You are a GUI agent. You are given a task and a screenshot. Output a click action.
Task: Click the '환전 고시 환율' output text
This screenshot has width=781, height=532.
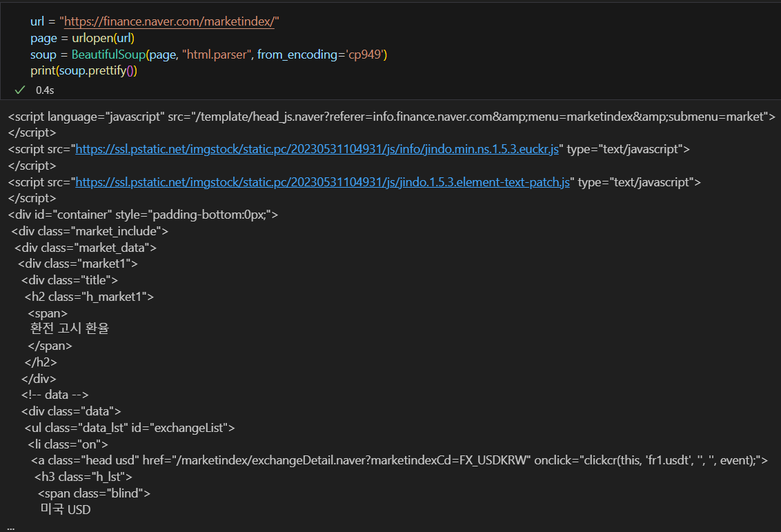point(70,328)
